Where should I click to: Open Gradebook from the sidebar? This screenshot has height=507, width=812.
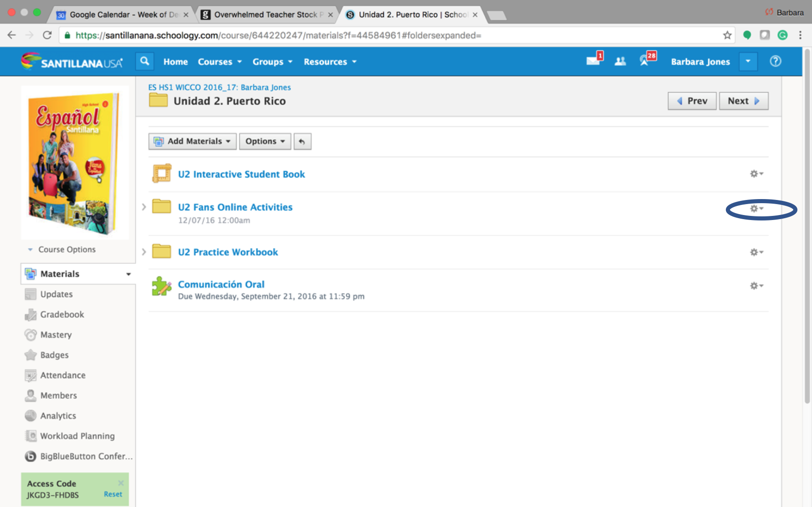[x=61, y=314]
